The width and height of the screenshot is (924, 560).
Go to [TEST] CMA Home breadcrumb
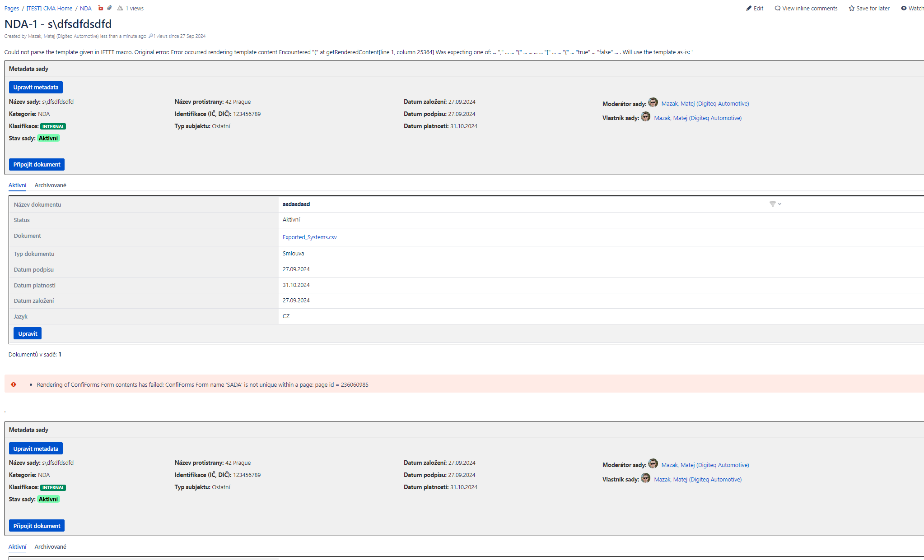49,9
